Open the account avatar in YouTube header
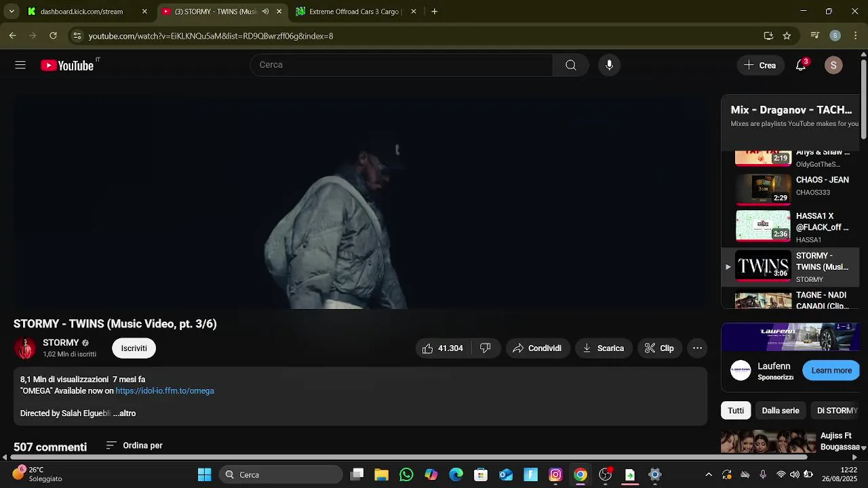This screenshot has height=488, width=868. click(x=833, y=65)
